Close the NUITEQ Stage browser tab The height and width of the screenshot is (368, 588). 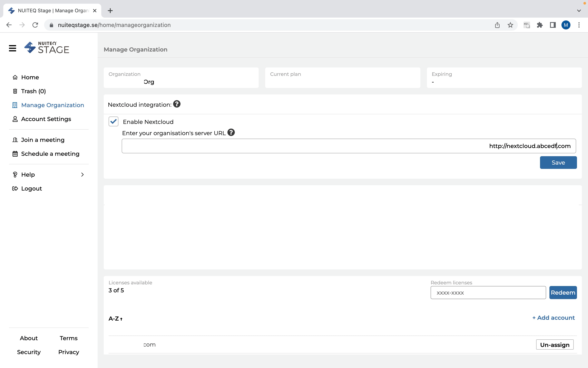tap(95, 10)
